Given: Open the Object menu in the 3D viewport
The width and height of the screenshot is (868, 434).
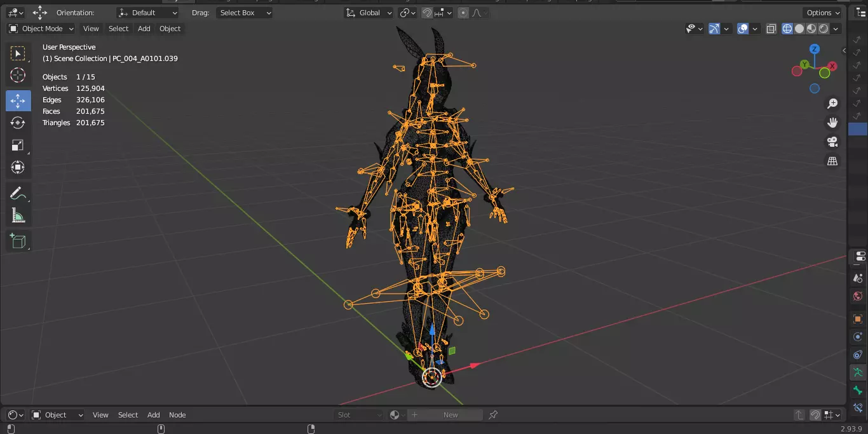Looking at the screenshot, I should [x=170, y=29].
